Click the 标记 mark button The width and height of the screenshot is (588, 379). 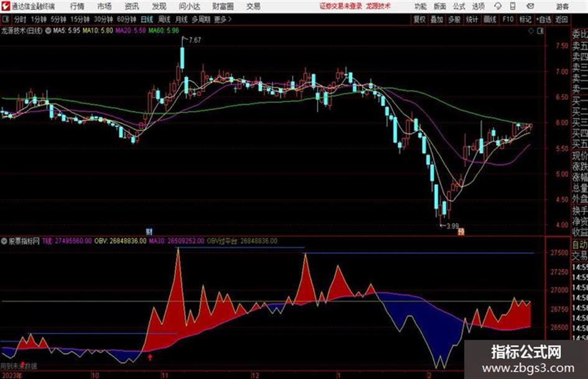coord(525,19)
